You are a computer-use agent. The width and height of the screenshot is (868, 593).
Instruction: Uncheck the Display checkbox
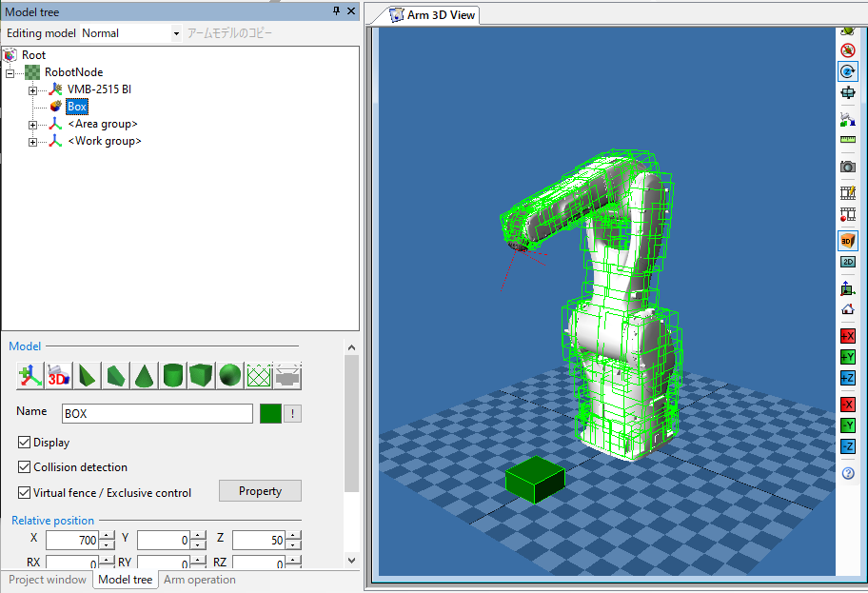25,443
